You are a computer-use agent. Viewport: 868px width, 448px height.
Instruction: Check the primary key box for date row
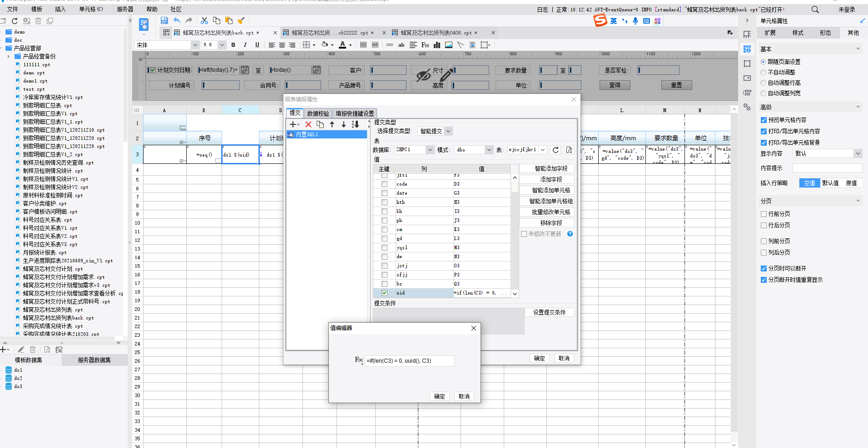pyautogui.click(x=385, y=193)
